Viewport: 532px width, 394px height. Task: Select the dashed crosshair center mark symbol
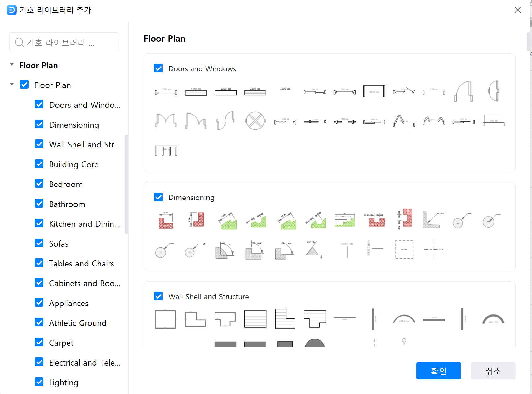coord(434,249)
